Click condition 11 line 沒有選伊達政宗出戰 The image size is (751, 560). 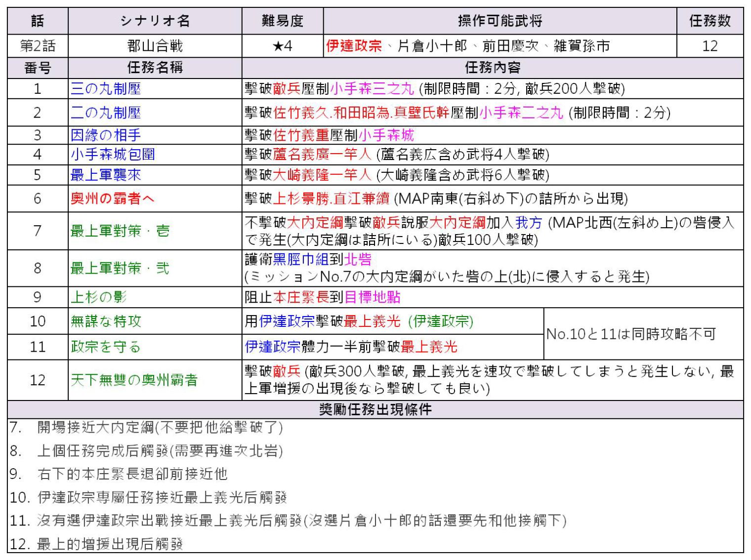tap(288, 520)
